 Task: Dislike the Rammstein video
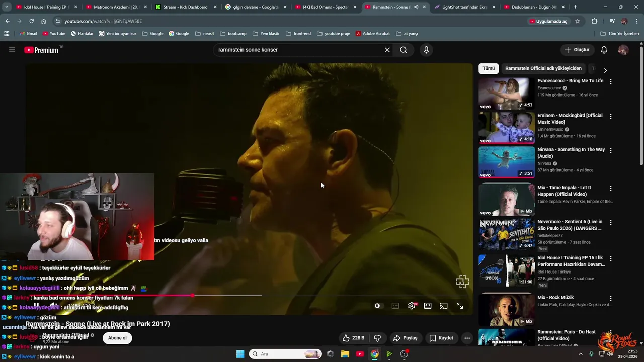click(377, 338)
